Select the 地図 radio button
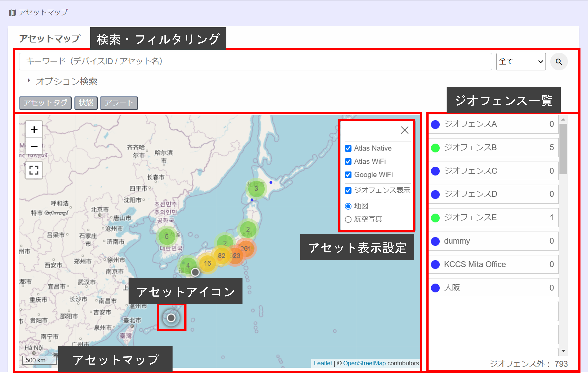 pyautogui.click(x=348, y=206)
